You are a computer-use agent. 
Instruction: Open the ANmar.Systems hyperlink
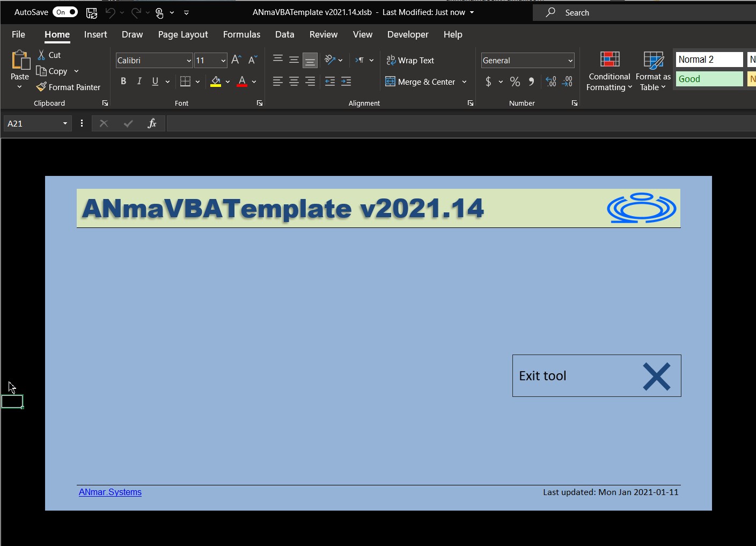pyautogui.click(x=110, y=492)
